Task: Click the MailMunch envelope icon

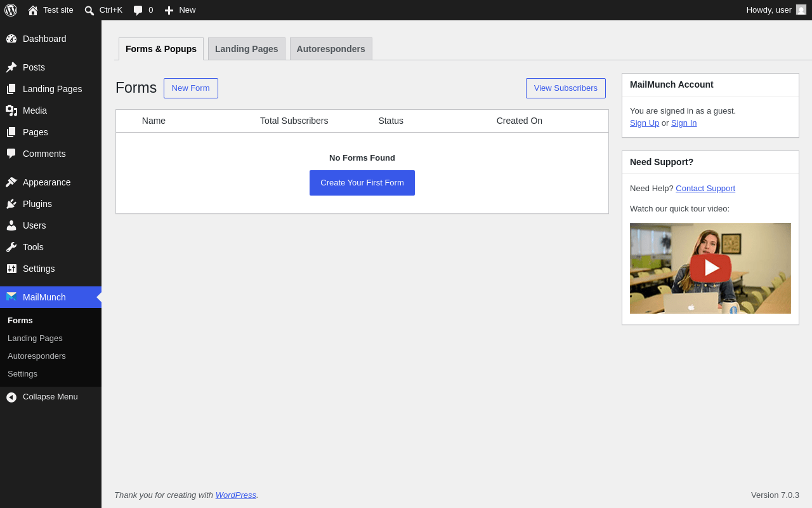Action: [11, 297]
